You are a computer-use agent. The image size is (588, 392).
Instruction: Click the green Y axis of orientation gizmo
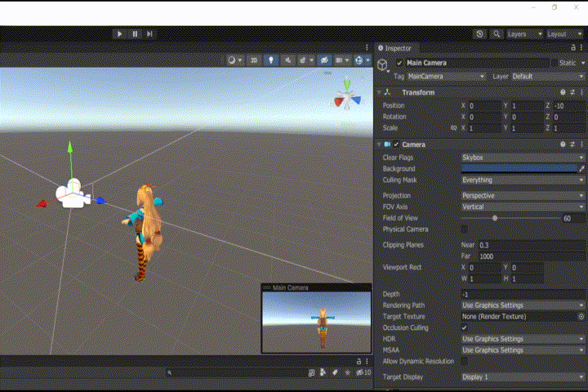pyautogui.click(x=347, y=85)
